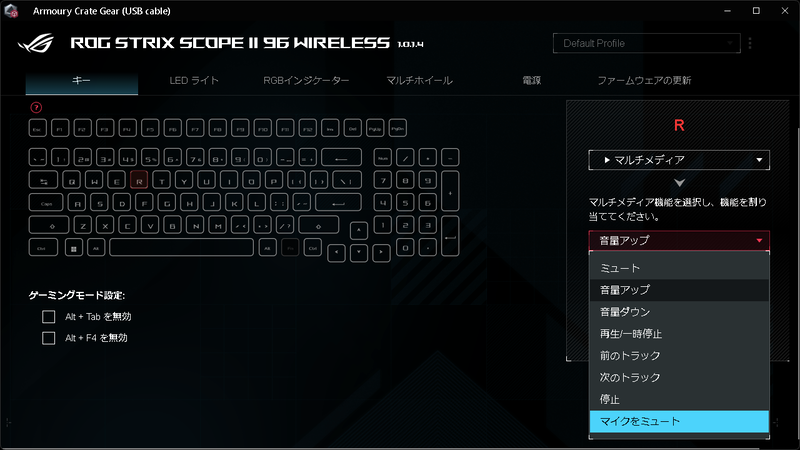Open the マルチホイール tab
800x450 pixels.
coord(419,81)
